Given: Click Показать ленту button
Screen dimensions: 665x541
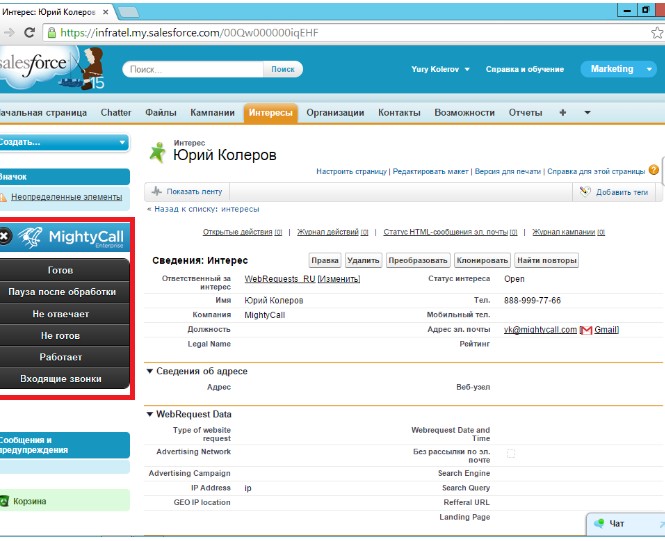Looking at the screenshot, I should 187,191.
